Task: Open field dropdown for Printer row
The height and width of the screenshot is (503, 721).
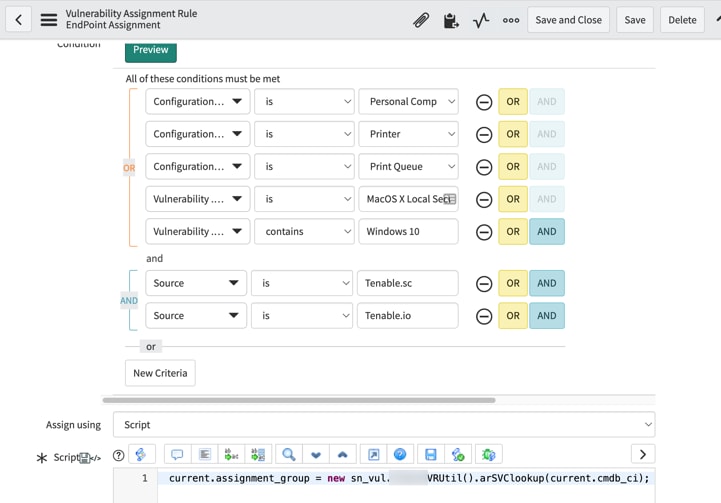Action: pyautogui.click(x=198, y=134)
